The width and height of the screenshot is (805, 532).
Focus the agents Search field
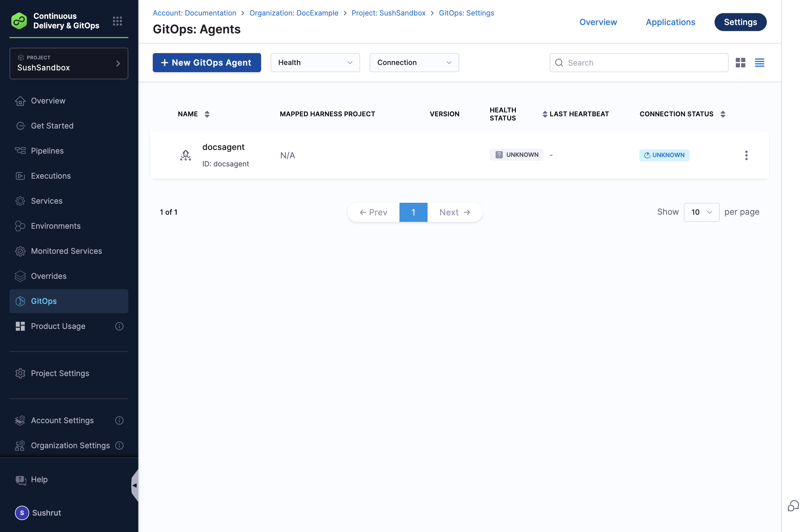click(639, 63)
